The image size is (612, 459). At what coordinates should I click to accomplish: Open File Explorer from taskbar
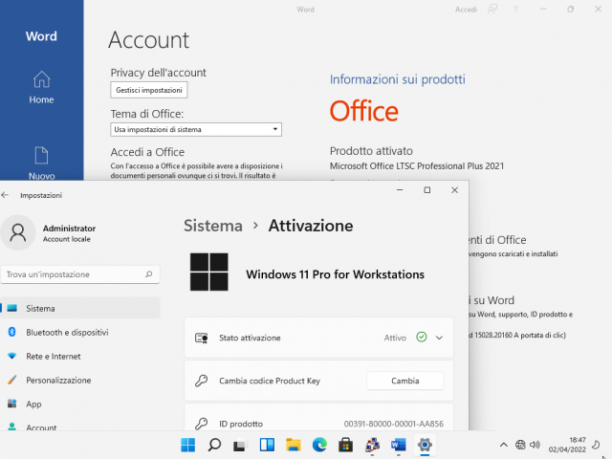[x=293, y=445]
